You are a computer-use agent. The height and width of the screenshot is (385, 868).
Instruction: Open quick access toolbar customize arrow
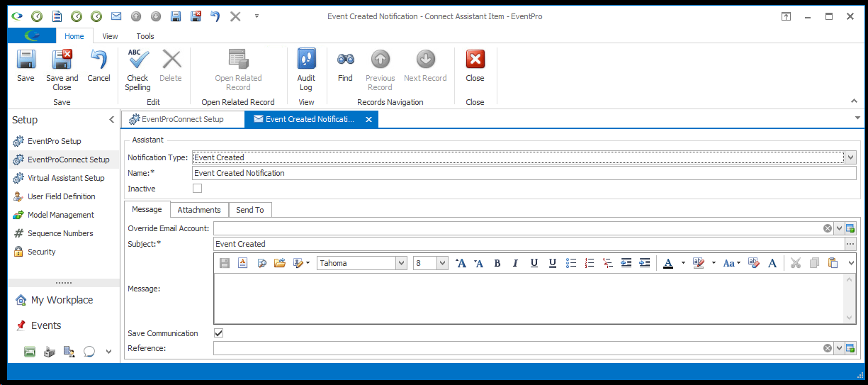pos(257,16)
